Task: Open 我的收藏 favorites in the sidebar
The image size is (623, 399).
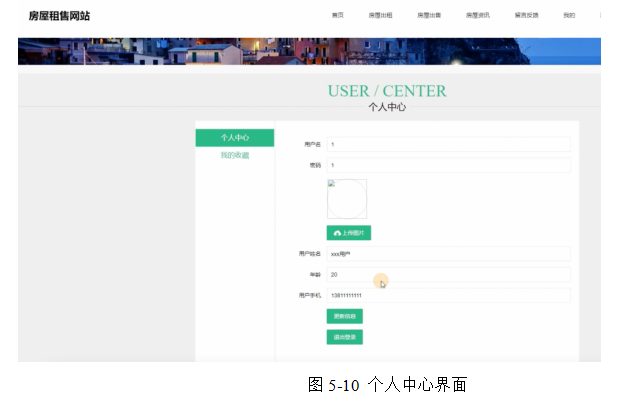Action: (x=234, y=155)
